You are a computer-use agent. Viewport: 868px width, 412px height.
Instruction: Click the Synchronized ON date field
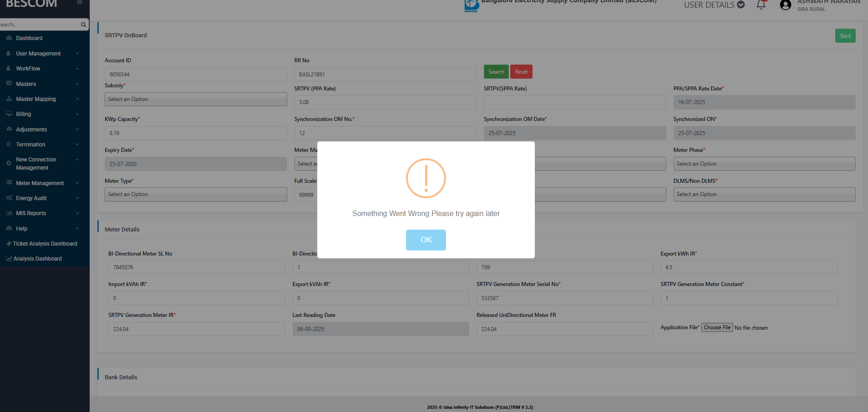pyautogui.click(x=764, y=133)
